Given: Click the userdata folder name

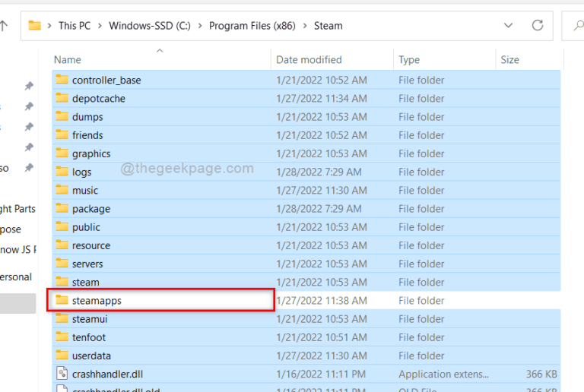Looking at the screenshot, I should pyautogui.click(x=91, y=356).
